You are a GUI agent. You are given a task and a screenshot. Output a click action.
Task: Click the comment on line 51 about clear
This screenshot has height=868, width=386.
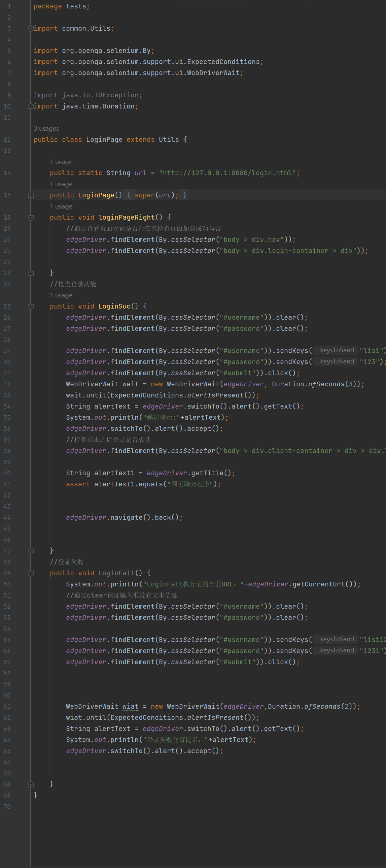pyautogui.click(x=121, y=595)
